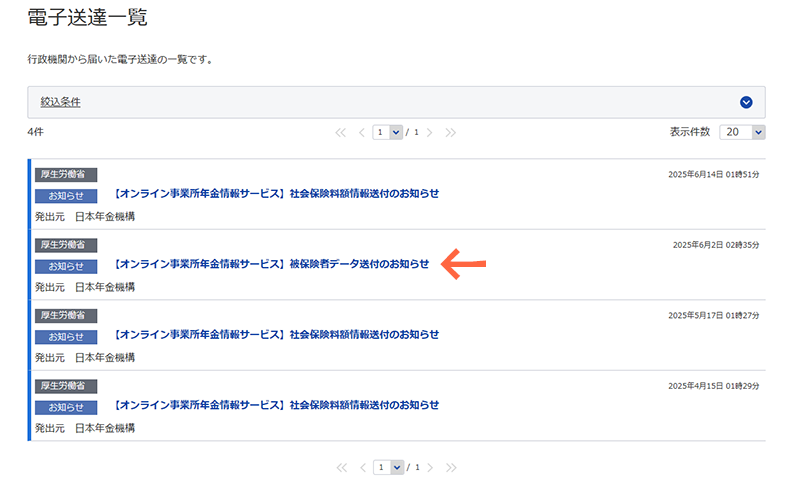Click the お知らせ badge on the 4月15日 entry

[x=66, y=407]
